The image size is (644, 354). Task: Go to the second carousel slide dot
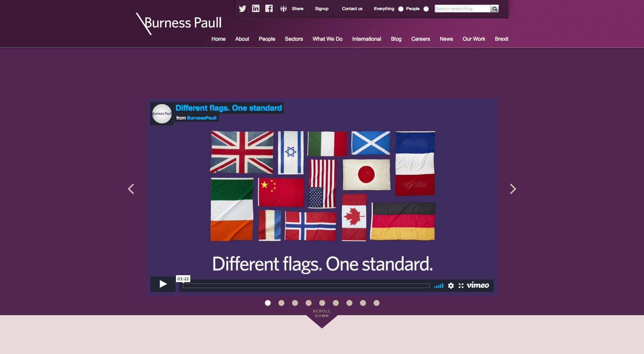(281, 303)
